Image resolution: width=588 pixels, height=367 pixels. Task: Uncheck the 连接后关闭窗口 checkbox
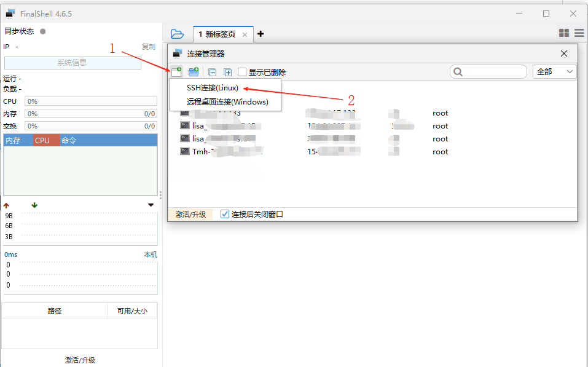(x=225, y=214)
